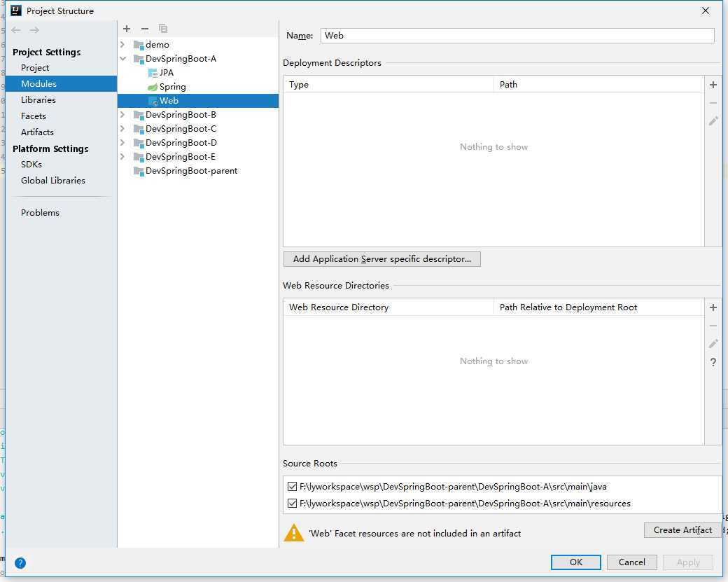Select the DevSpringBoot-parent module
The width and height of the screenshot is (728, 582).
(198, 171)
